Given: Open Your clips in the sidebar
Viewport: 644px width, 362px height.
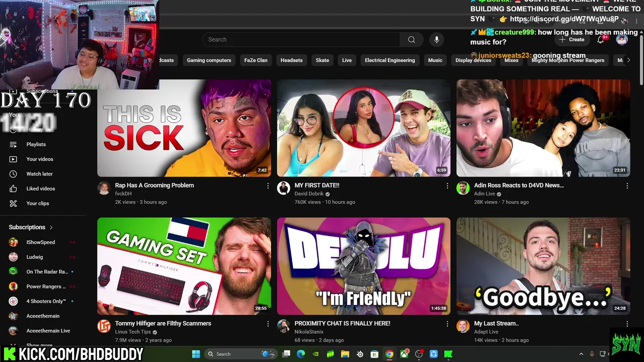Looking at the screenshot, I should [x=38, y=204].
